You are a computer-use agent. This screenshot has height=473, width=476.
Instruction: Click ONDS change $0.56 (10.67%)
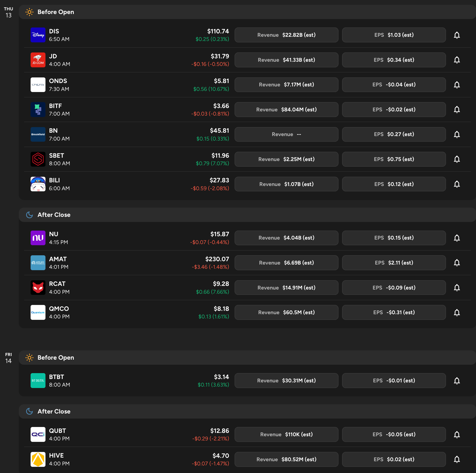[211, 89]
